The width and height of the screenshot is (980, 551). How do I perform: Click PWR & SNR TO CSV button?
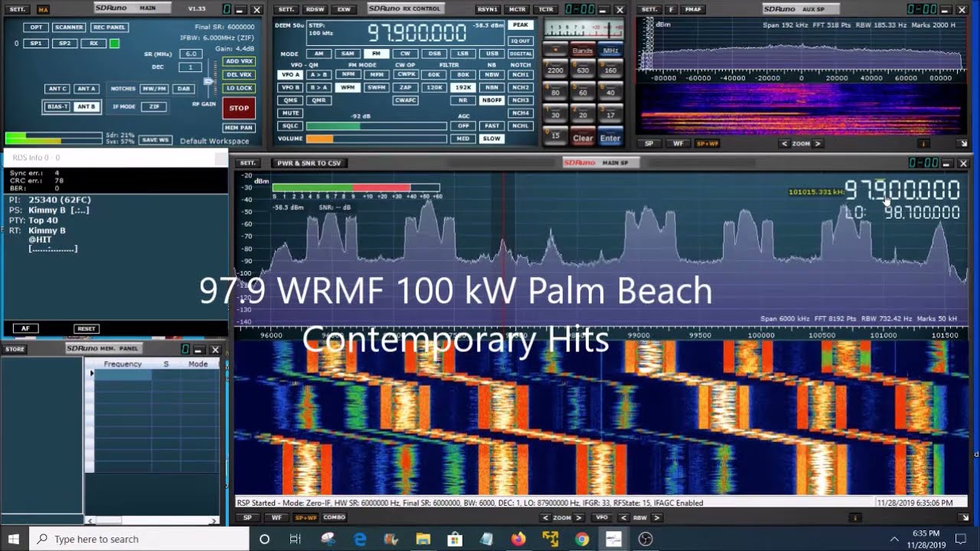coord(309,163)
